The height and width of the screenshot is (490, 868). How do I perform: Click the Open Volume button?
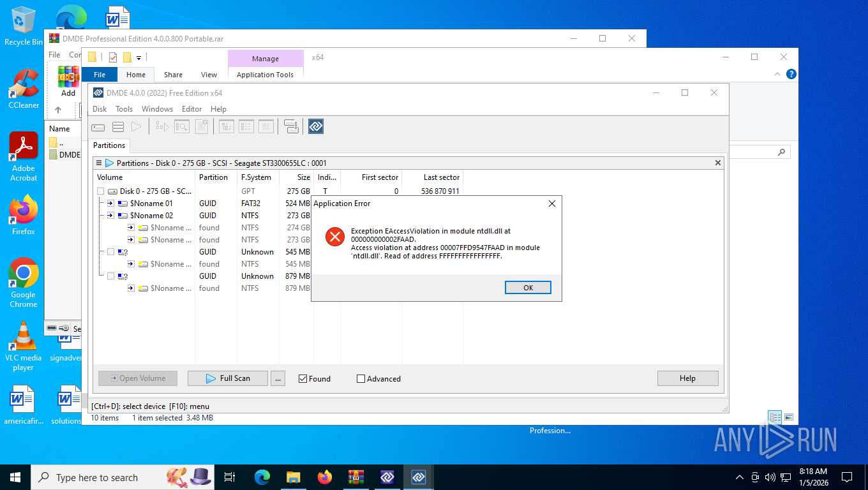point(137,378)
